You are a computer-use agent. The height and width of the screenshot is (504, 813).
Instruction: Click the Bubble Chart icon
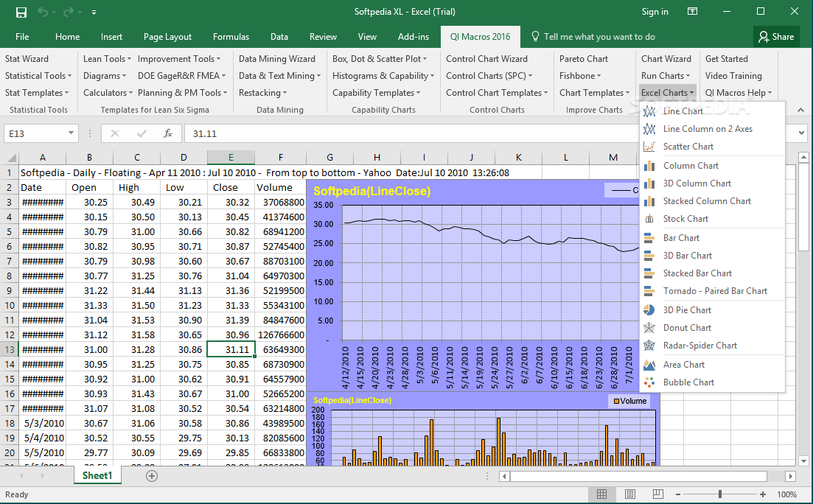[x=649, y=382]
